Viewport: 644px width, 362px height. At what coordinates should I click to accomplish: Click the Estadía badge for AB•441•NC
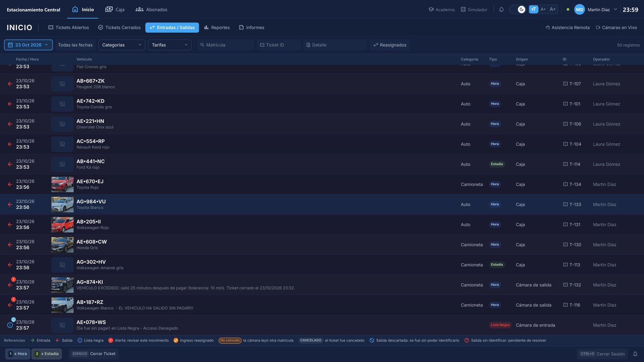coord(497,164)
